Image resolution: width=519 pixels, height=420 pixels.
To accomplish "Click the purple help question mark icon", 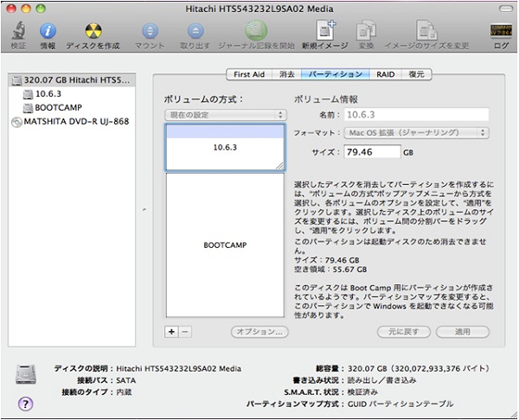I will (25, 404).
